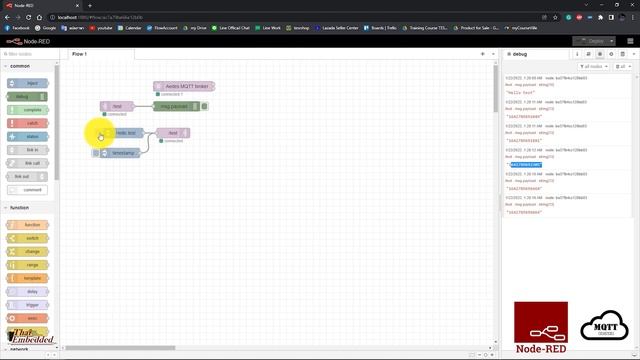640x360 pixels.
Task: Select the trigger node in the palette
Action: coord(28,305)
